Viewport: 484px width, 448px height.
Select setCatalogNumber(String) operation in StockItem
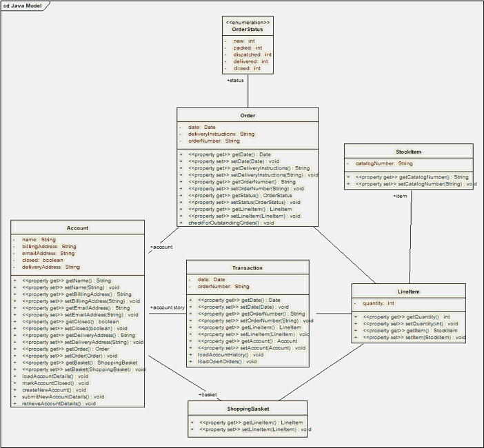416,184
